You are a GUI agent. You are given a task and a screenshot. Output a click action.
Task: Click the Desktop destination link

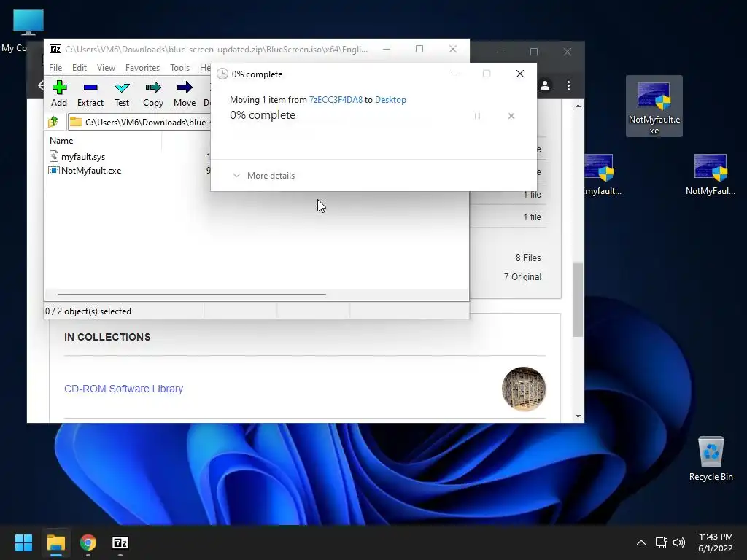pos(390,99)
